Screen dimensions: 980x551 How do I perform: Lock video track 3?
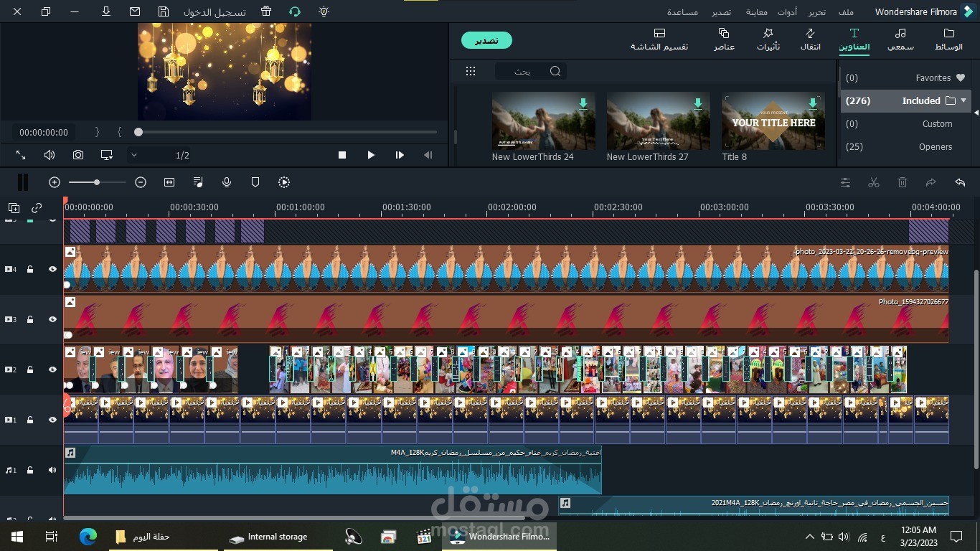click(x=30, y=319)
